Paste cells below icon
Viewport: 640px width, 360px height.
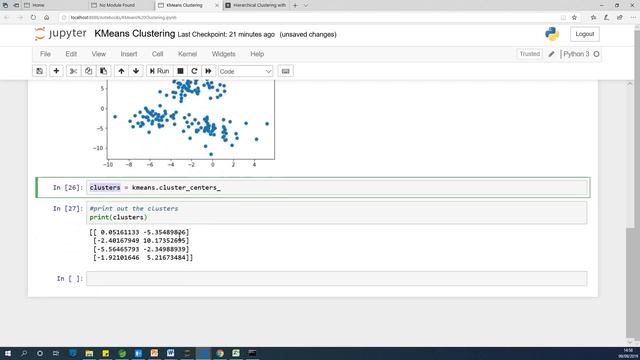tap(103, 71)
